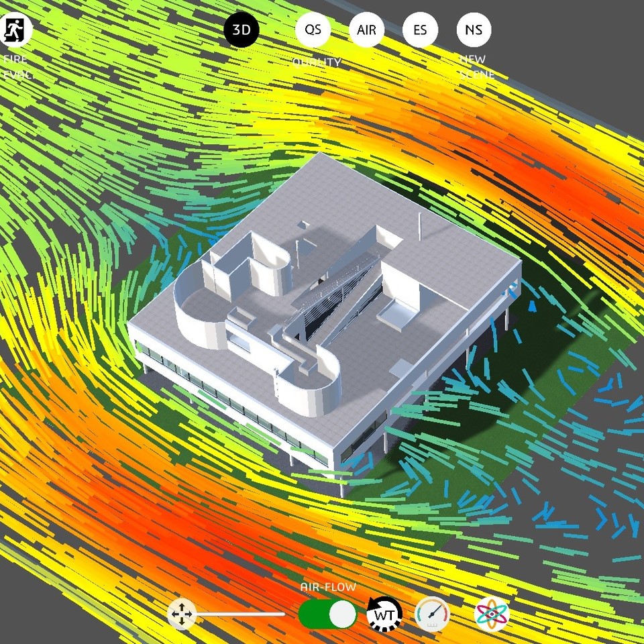Toggle the 3D view mode
Viewport: 644px width, 644px height.
pos(242,30)
